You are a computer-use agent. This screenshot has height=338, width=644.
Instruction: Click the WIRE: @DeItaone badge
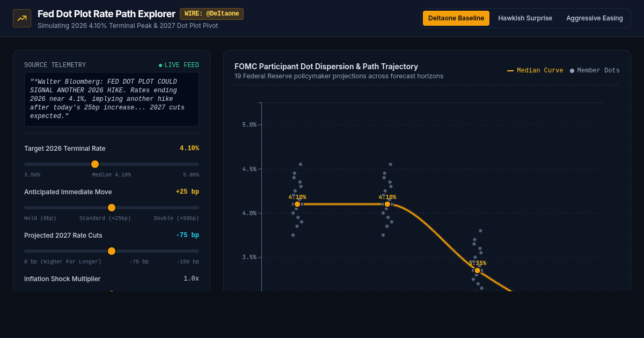[x=211, y=14]
